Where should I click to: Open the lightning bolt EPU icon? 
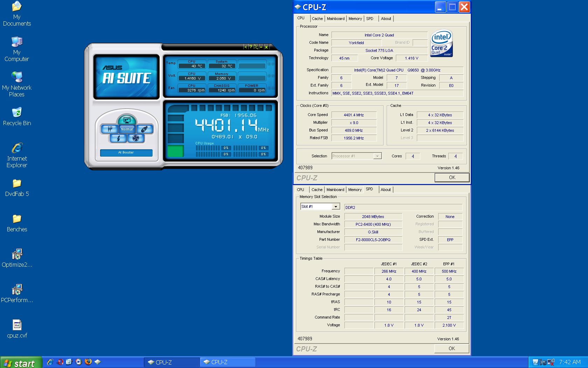click(x=118, y=138)
